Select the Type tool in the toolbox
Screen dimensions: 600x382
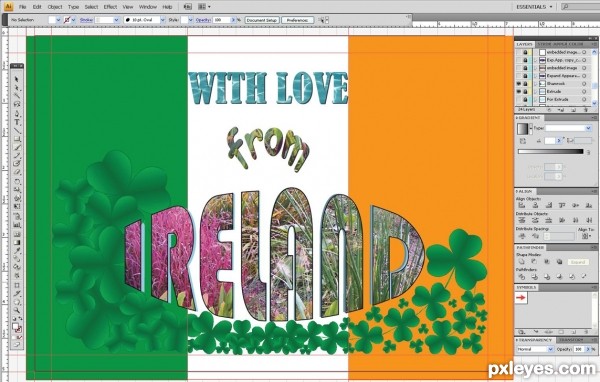(17, 122)
